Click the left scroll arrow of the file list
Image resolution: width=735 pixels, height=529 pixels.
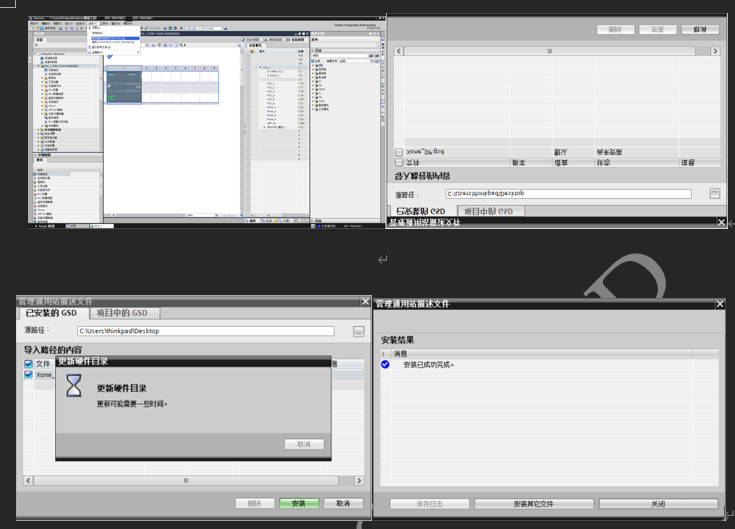click(x=28, y=481)
